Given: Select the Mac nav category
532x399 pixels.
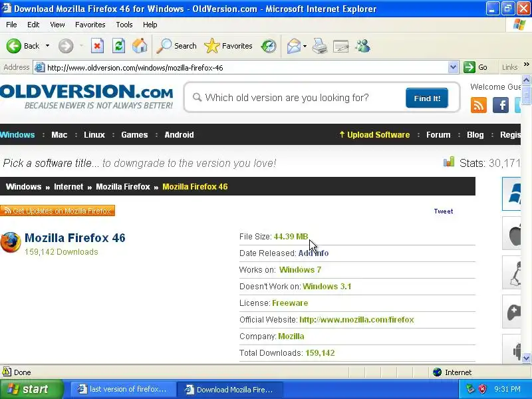Looking at the screenshot, I should click(59, 135).
